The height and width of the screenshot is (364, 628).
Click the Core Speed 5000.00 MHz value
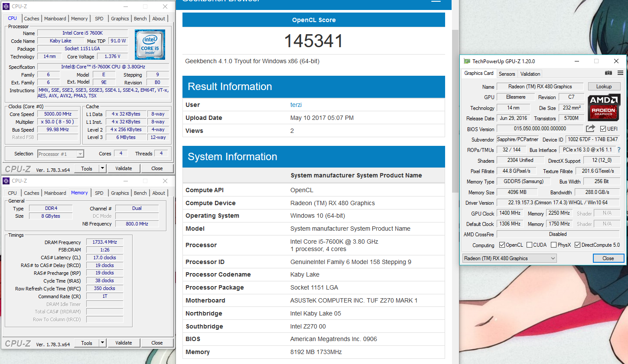58,114
